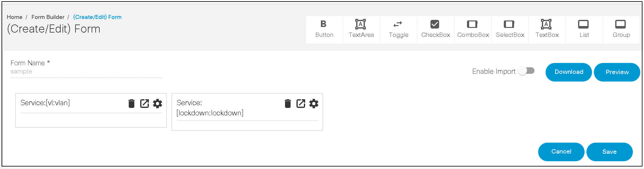Viewport: 644px width, 169px height.
Task: Add a Group component to the form
Action: [x=621, y=29]
